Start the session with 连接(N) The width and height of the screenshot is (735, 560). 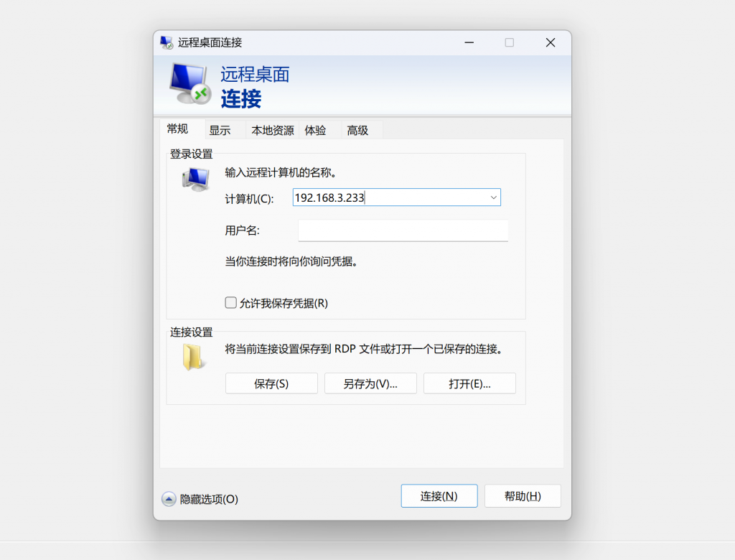tap(439, 496)
